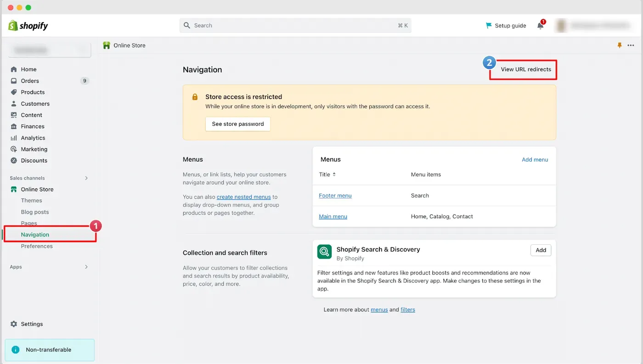Screen dimensions: 643x364
Task: Click View URL redirects
Action: (x=526, y=69)
